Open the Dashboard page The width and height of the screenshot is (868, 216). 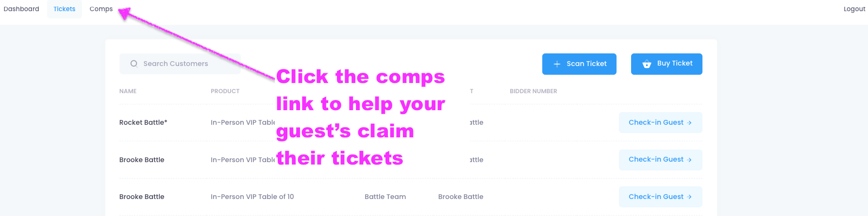[21, 9]
